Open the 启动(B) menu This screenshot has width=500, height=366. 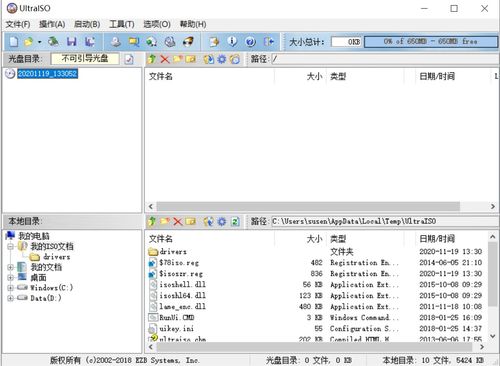pyautogui.click(x=87, y=24)
